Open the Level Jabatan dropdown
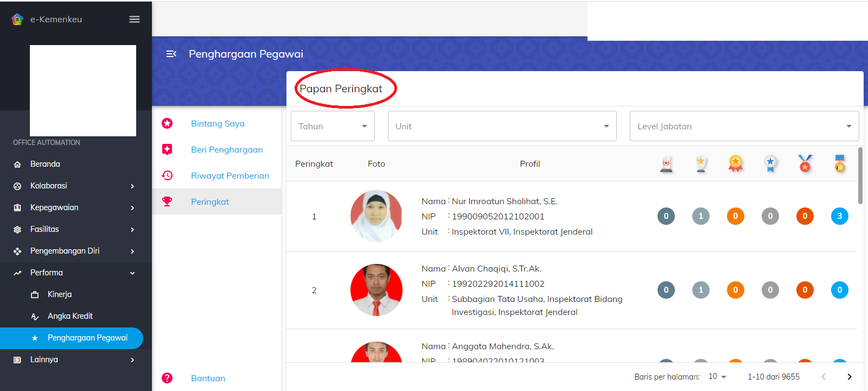The height and width of the screenshot is (391, 868). click(x=744, y=126)
